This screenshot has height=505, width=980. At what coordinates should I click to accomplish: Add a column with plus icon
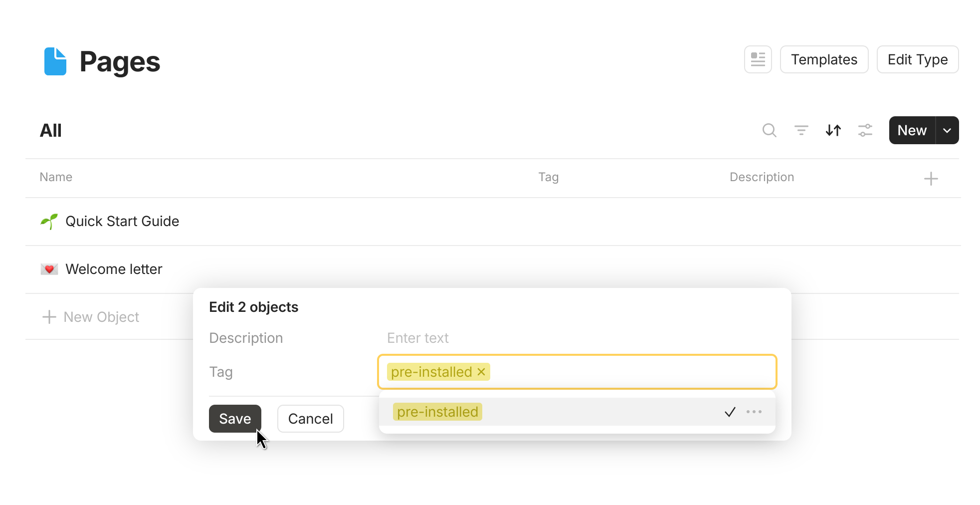point(931,179)
